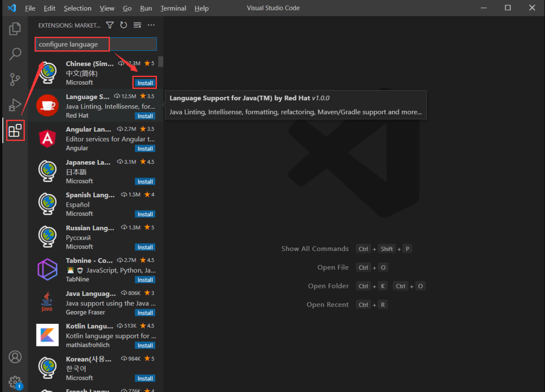Install George Fraser's Java Language extension
This screenshot has width=545, height=392.
tap(145, 313)
